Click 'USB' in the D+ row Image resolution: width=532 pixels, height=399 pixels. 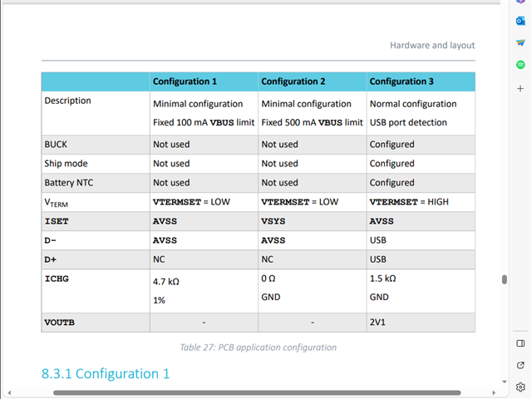click(378, 259)
